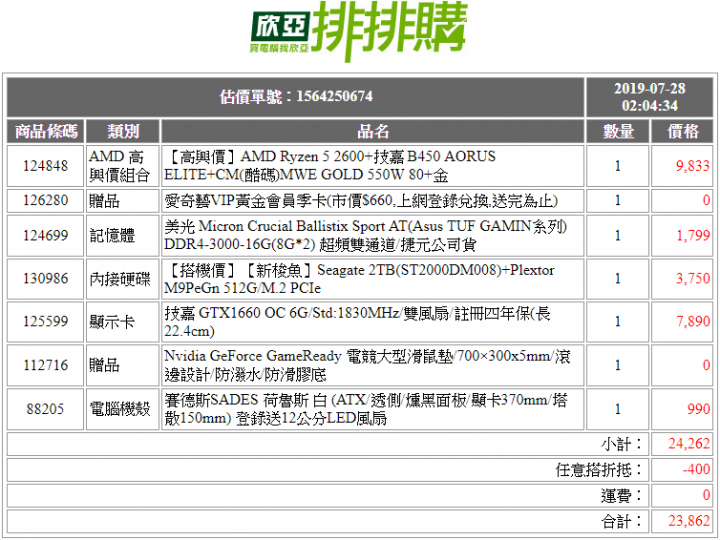The width and height of the screenshot is (720, 540).
Task: Click the 類別 column header
Action: [123, 131]
